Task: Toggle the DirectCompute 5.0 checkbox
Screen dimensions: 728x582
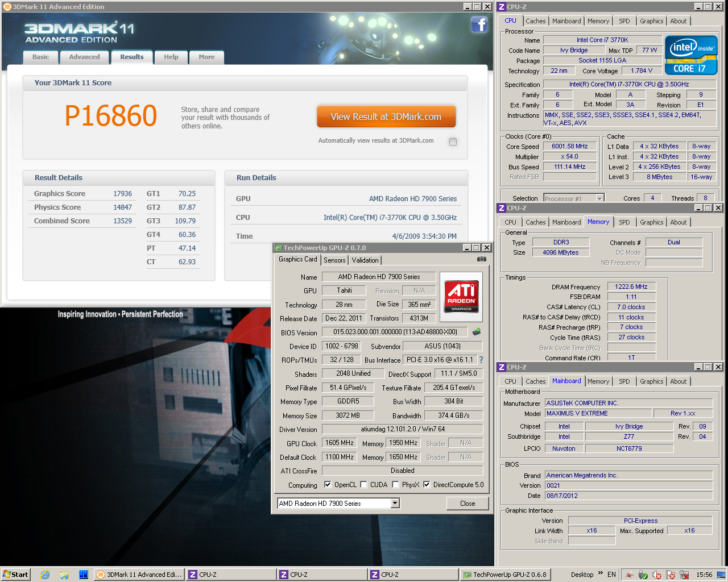Action: click(x=427, y=485)
